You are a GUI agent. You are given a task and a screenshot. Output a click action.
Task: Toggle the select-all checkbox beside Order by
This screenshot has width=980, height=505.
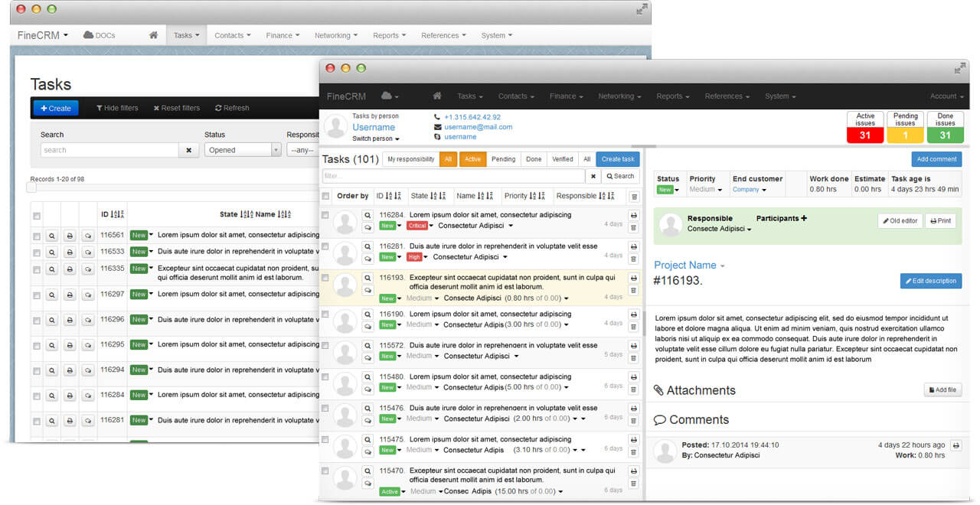[325, 196]
